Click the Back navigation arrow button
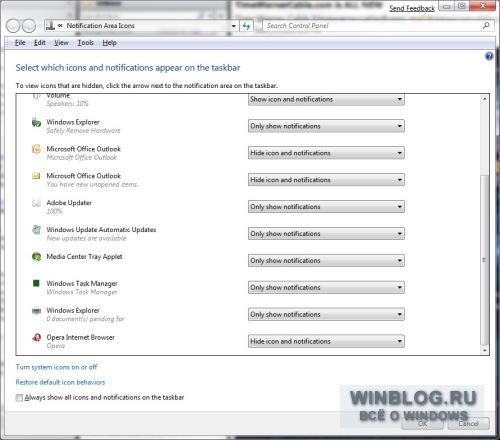 tap(13, 26)
